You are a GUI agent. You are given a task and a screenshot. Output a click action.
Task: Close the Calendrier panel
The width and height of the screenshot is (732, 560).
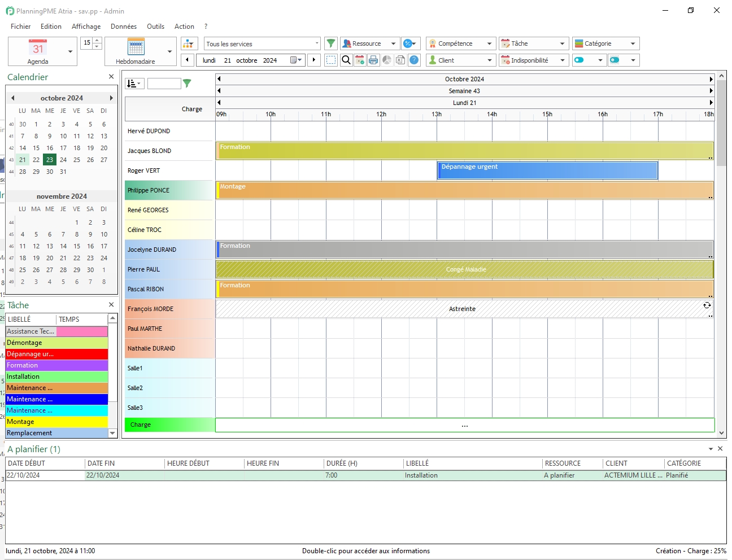[111, 77]
